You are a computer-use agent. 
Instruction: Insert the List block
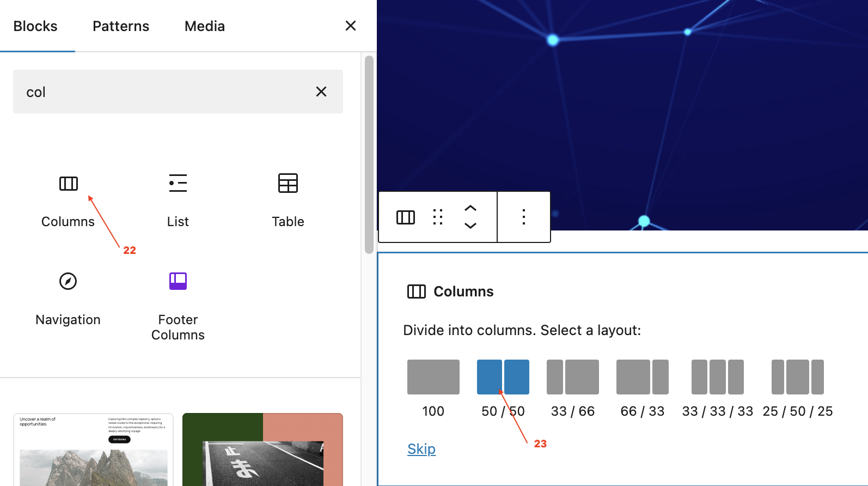pyautogui.click(x=178, y=200)
